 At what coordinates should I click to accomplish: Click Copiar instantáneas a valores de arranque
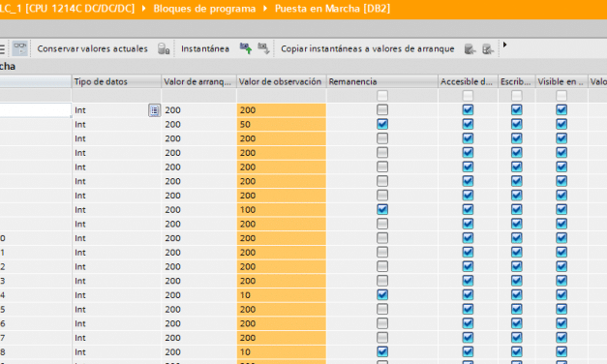tap(367, 48)
